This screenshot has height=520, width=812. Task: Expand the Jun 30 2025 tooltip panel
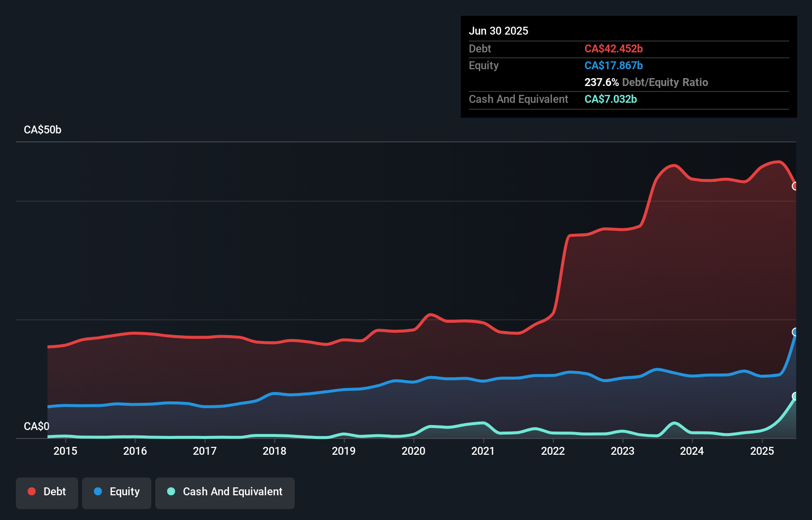tap(498, 31)
